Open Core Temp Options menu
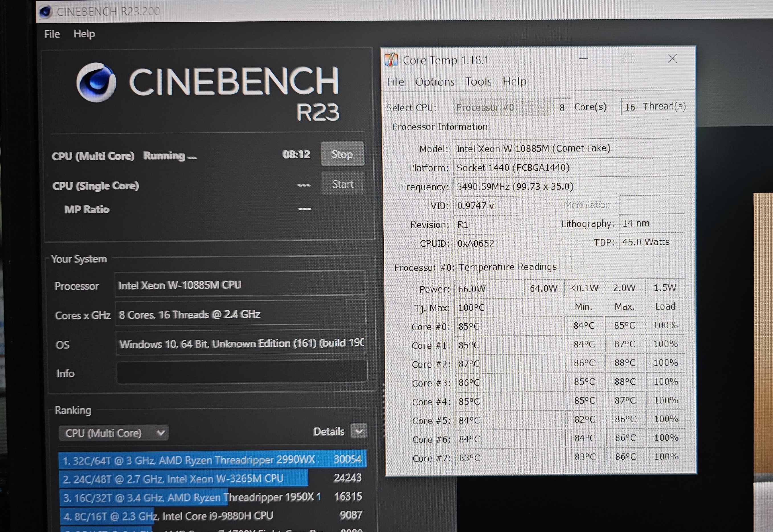The width and height of the screenshot is (773, 532). point(435,82)
